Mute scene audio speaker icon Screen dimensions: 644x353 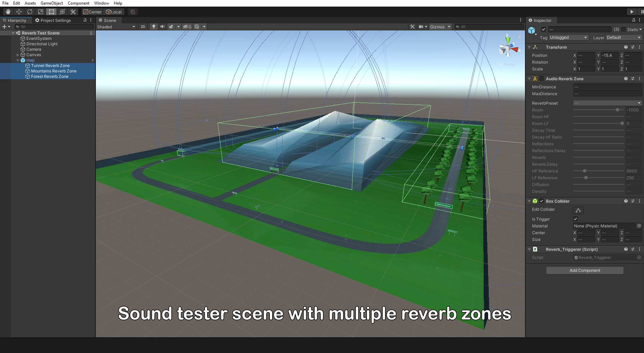click(x=162, y=27)
